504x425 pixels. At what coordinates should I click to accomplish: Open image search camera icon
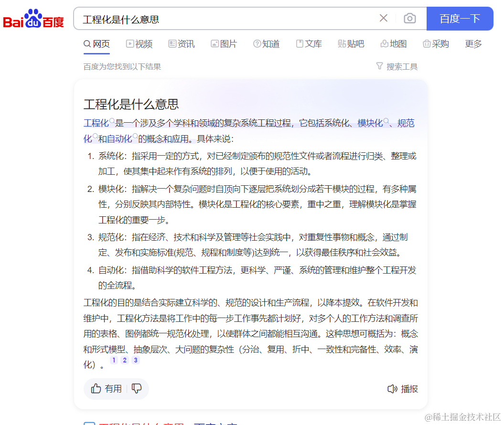[x=410, y=18]
